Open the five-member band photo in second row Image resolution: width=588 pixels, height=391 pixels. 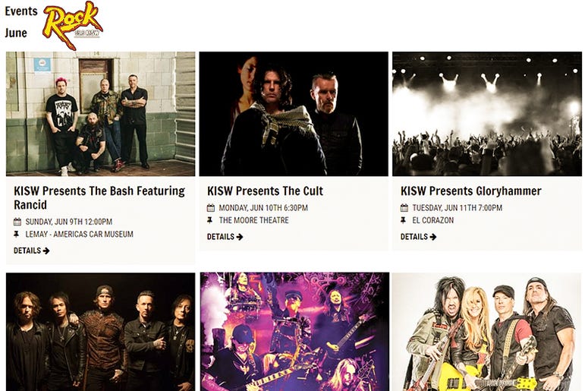click(100, 332)
